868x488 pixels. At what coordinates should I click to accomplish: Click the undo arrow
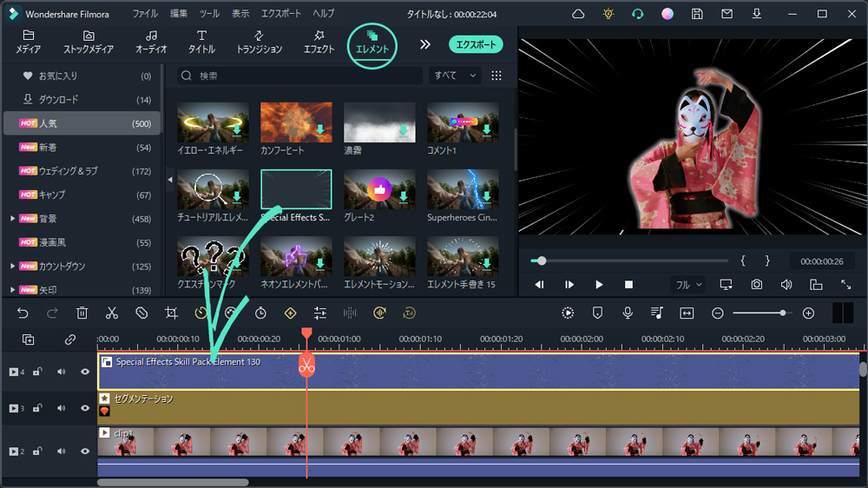23,313
